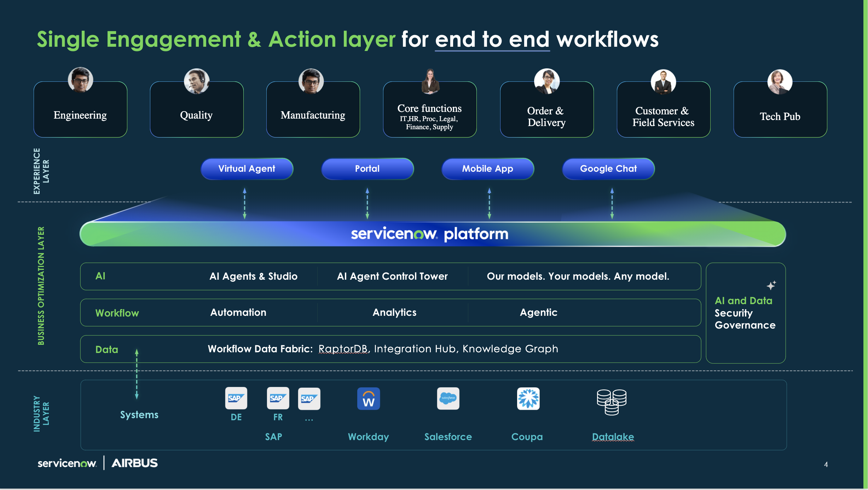Click the Quality headset persona avatar
This screenshot has width=868, height=490.
[197, 81]
